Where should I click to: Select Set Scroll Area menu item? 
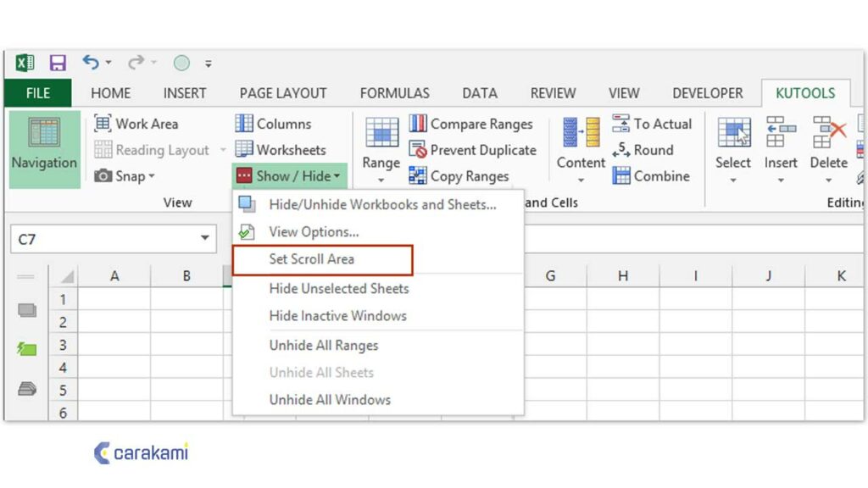pos(323,259)
